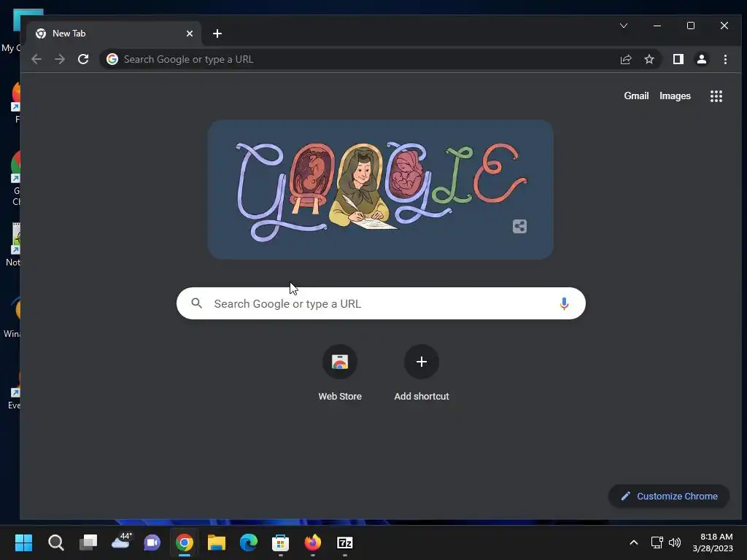Select the New Tab tab
Viewport: 747px width, 560px height.
coord(114,34)
